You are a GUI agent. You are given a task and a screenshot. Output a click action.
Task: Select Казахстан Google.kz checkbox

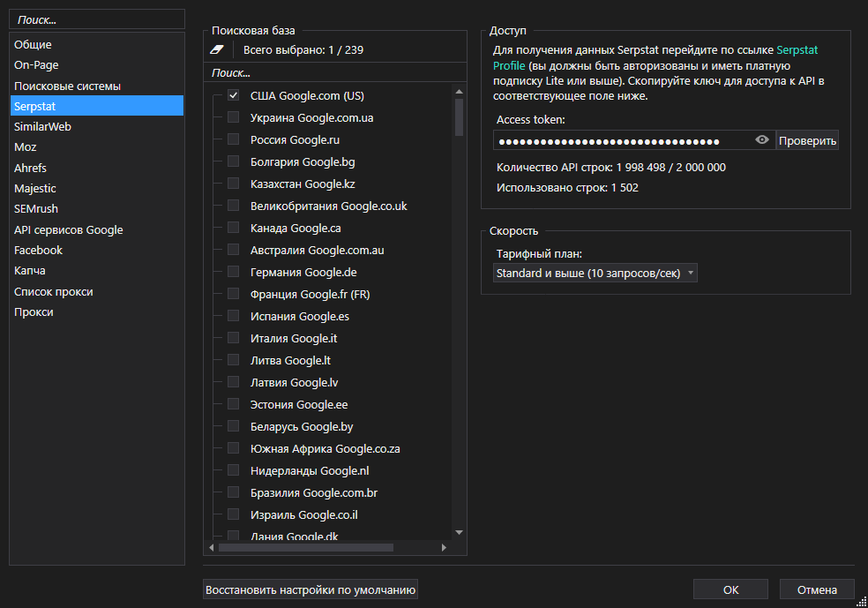[233, 184]
